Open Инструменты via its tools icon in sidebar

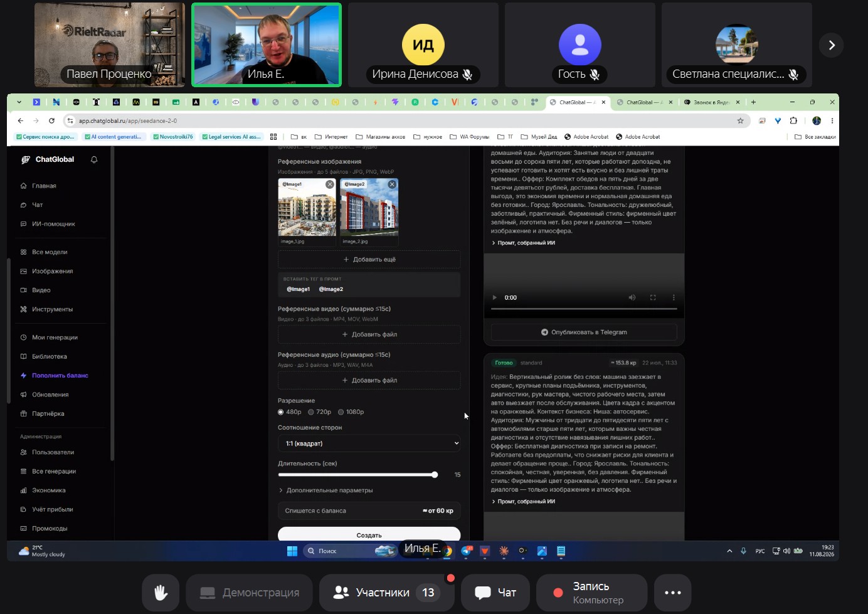pos(23,309)
